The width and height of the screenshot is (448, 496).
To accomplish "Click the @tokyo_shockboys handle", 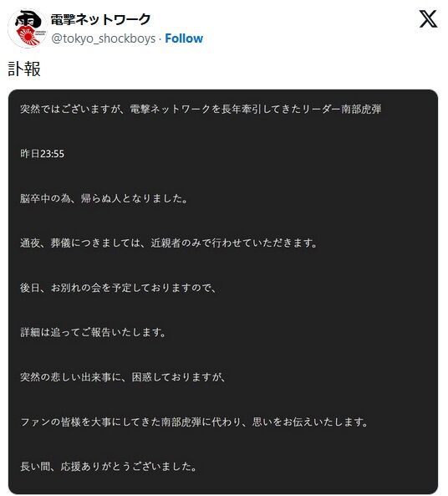I will tap(103, 38).
